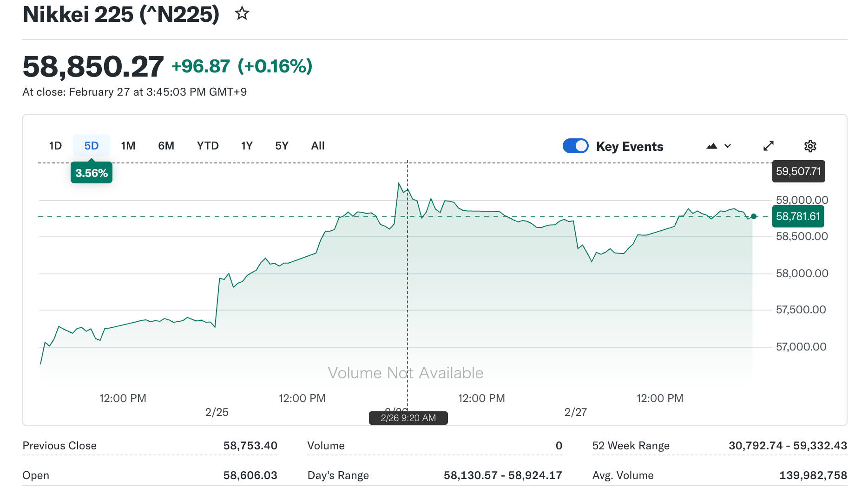Click the 3.56% change badge
Screen dimensions: 868x493
click(x=92, y=173)
